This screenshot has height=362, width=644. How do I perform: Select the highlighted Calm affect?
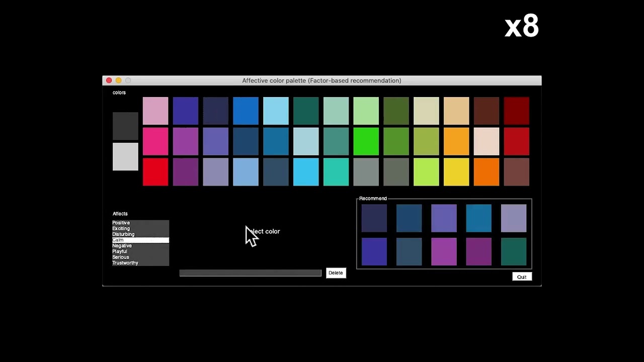click(x=140, y=240)
